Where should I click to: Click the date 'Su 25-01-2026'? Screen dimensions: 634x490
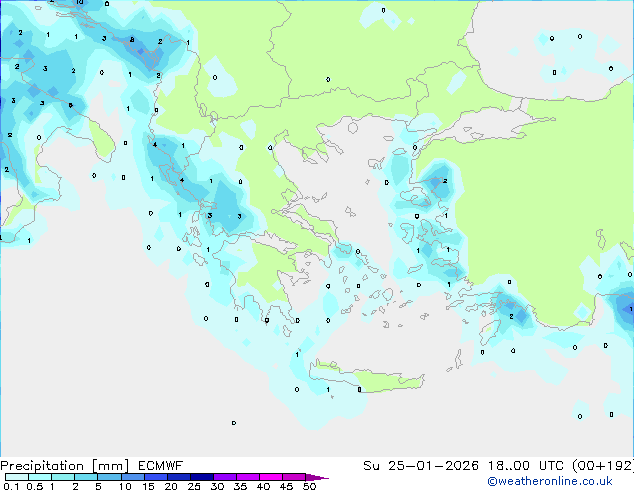click(x=421, y=466)
